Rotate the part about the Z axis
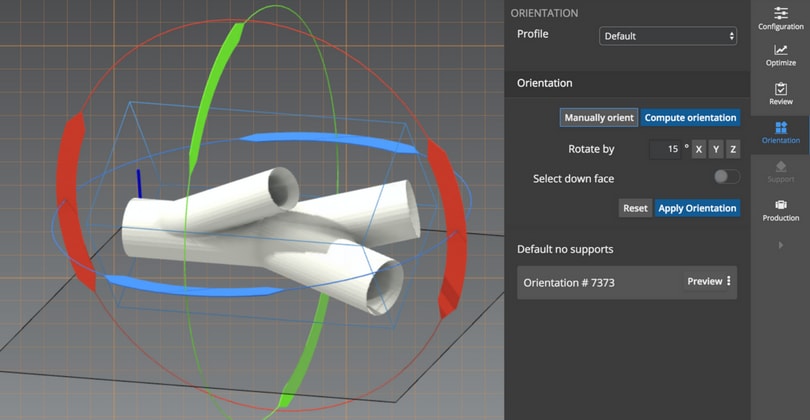This screenshot has width=810, height=420. point(733,149)
